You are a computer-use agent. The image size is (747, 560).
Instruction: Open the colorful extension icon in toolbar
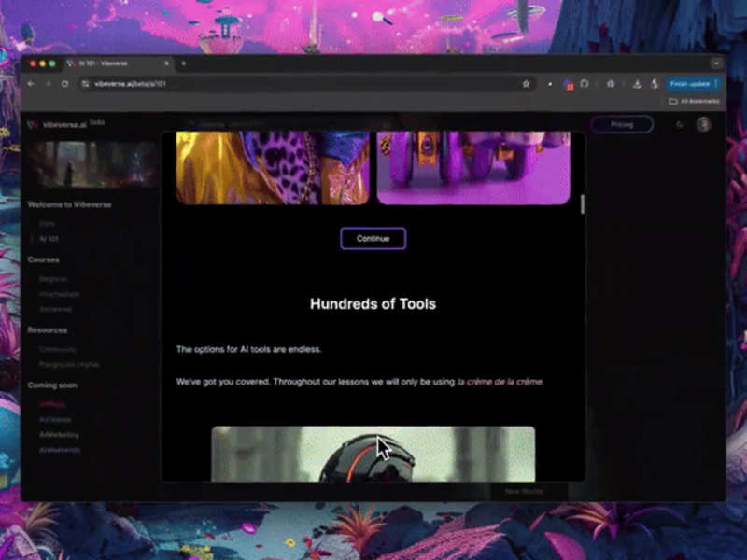(568, 85)
